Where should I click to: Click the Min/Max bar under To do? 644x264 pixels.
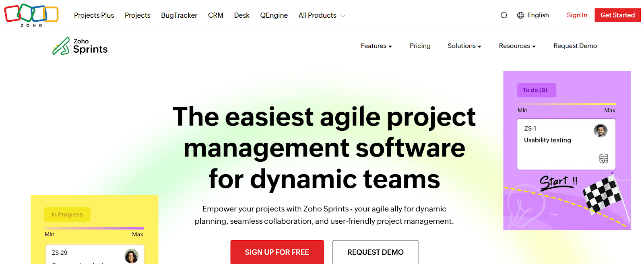point(566,104)
